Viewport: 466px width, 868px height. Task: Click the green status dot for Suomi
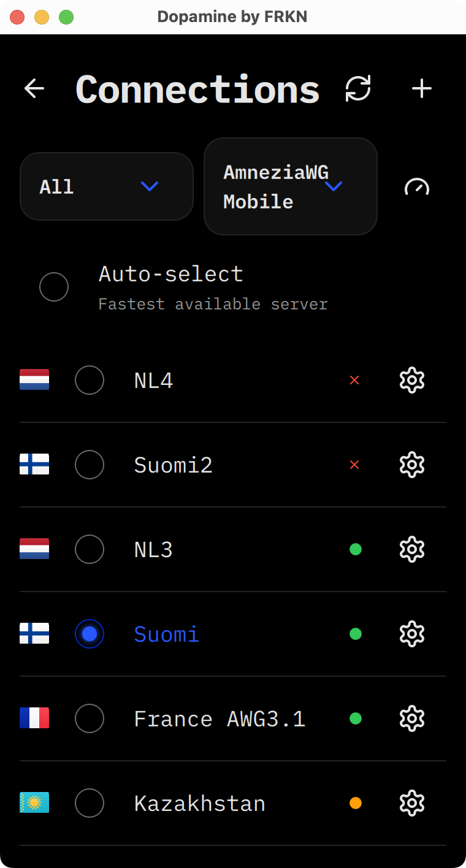[x=356, y=634]
